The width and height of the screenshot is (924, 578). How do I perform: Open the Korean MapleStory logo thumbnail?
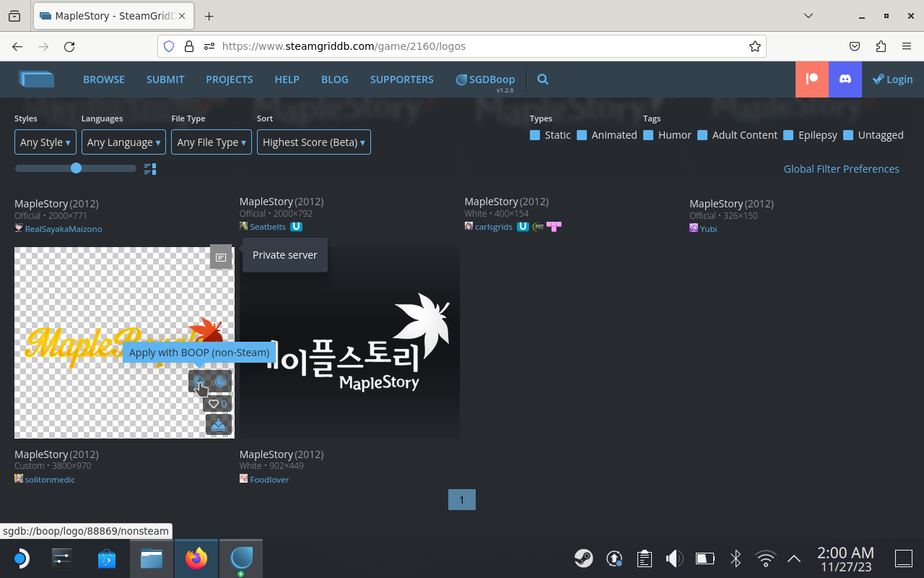[x=349, y=342]
